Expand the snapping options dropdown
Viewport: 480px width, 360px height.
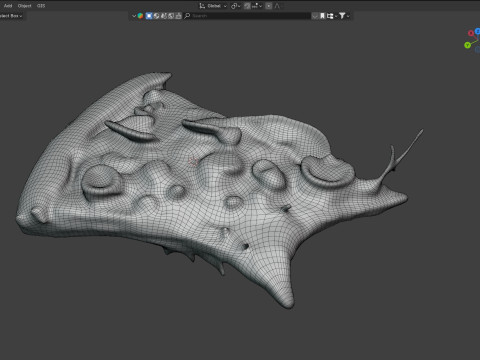click(x=257, y=6)
